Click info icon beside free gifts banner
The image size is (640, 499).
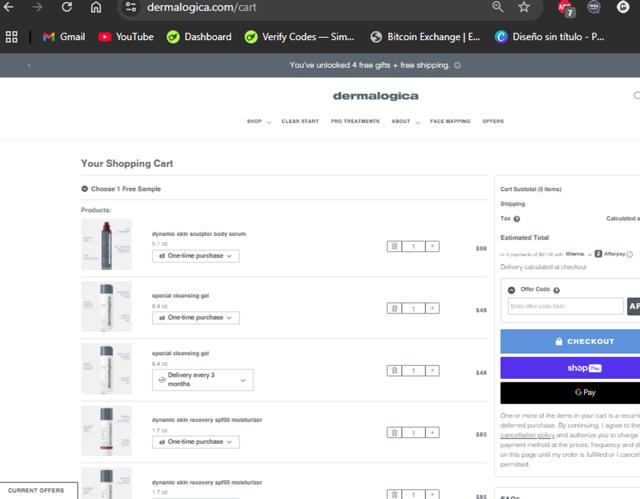click(x=458, y=65)
